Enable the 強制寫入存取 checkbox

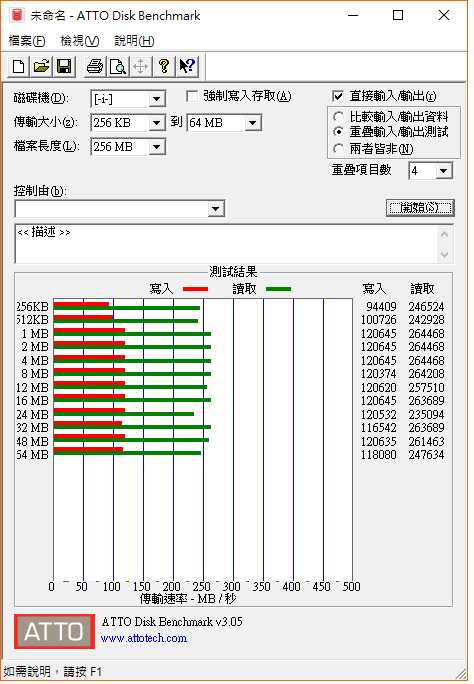[x=192, y=96]
